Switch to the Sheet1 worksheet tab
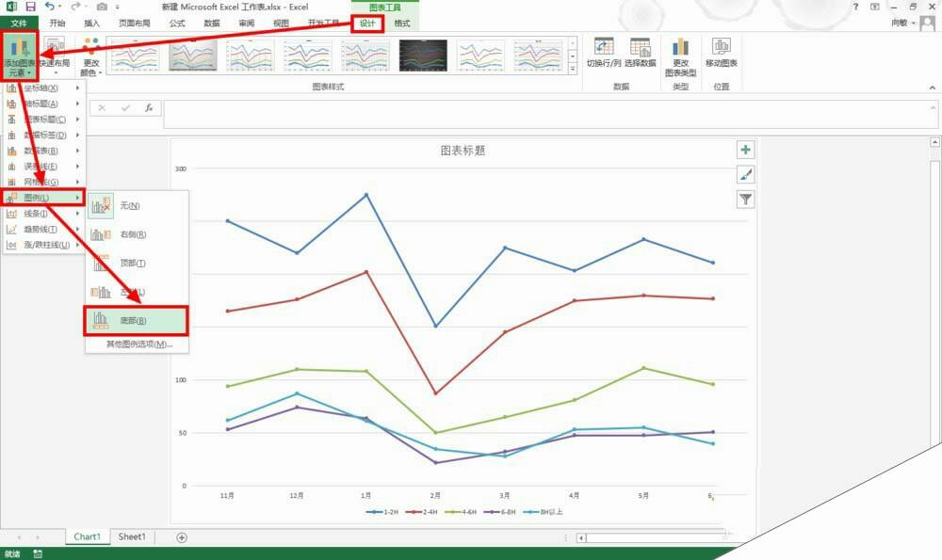Viewport: 942px width, 560px height. pos(131,536)
